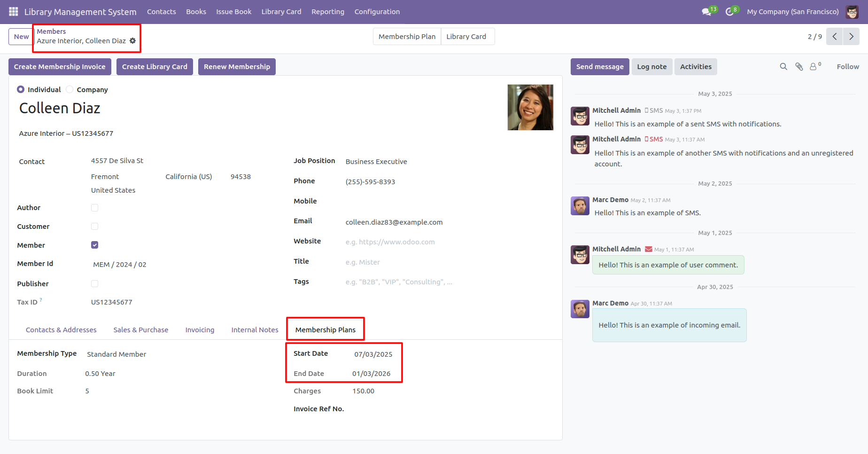Open the apps grid menu icon

click(14, 12)
